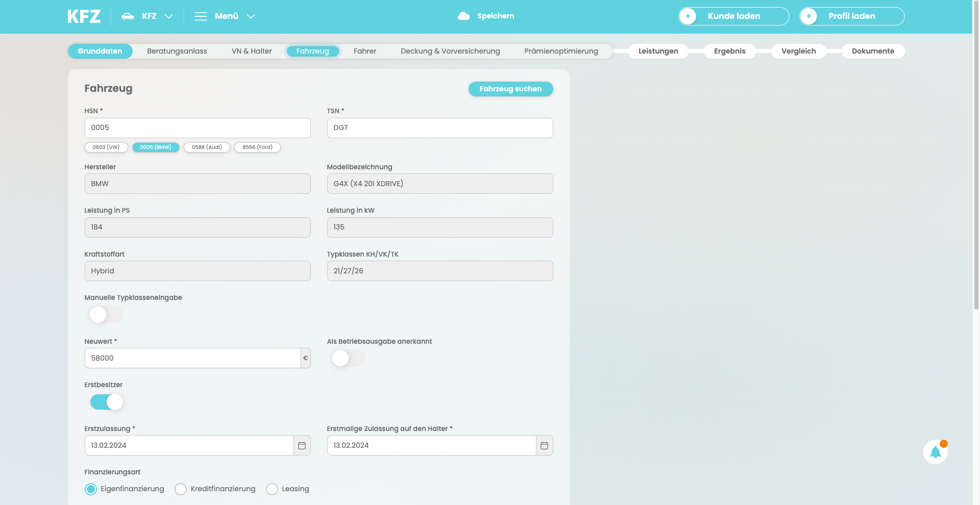Click the Kunde laden button text
Viewport: 980px width, 505px height.
click(x=734, y=16)
